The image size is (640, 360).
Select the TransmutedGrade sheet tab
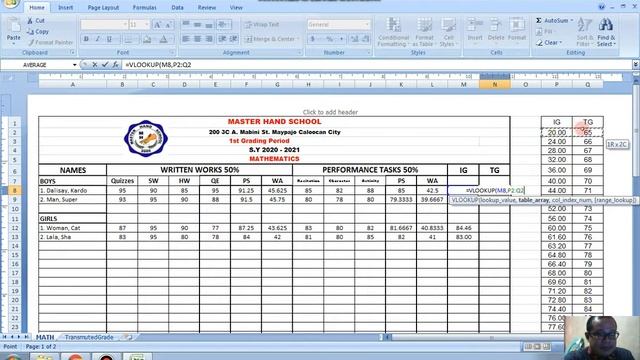point(89,337)
